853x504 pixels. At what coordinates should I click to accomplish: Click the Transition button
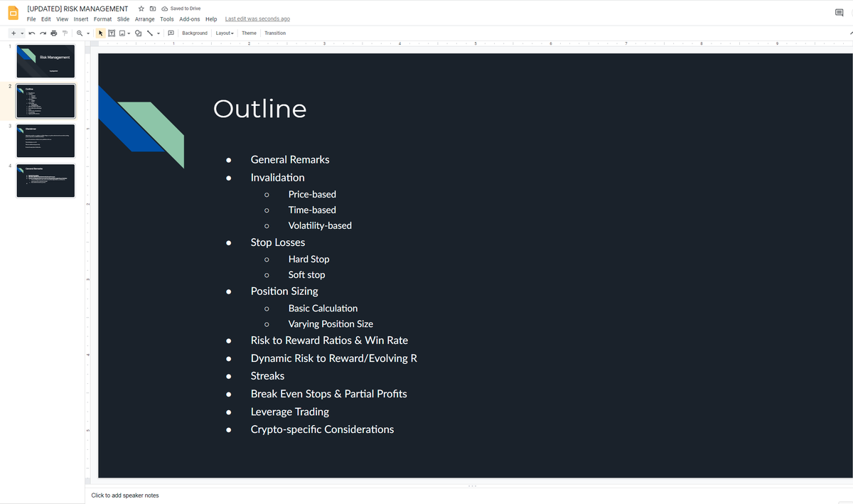(x=275, y=33)
